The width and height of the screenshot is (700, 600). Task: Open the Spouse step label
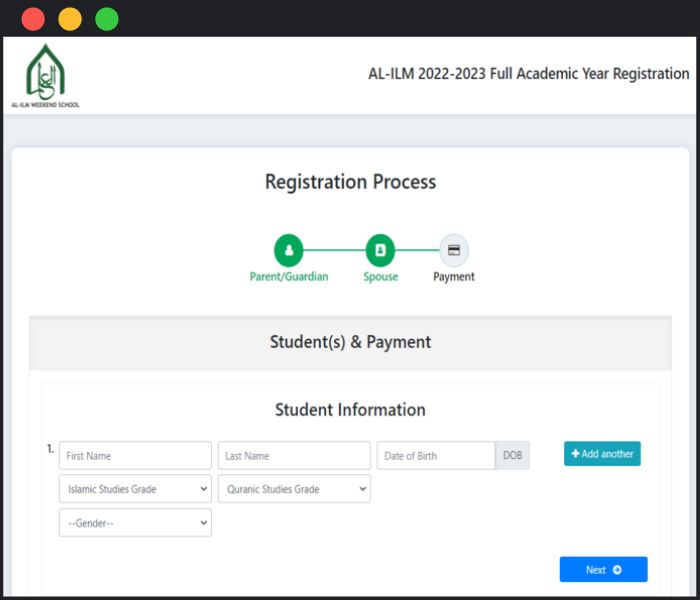(380, 277)
